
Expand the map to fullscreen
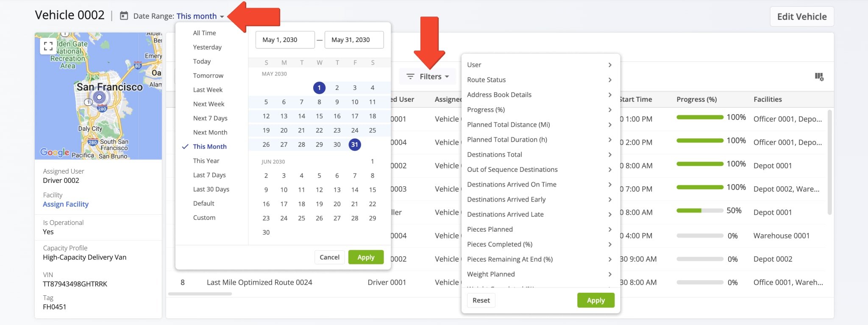(48, 46)
